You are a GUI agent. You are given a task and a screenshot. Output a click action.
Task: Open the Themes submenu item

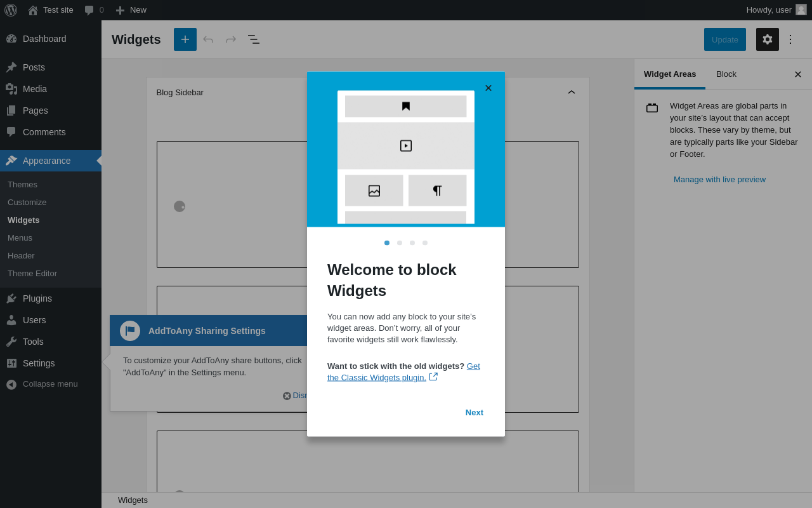coord(22,185)
